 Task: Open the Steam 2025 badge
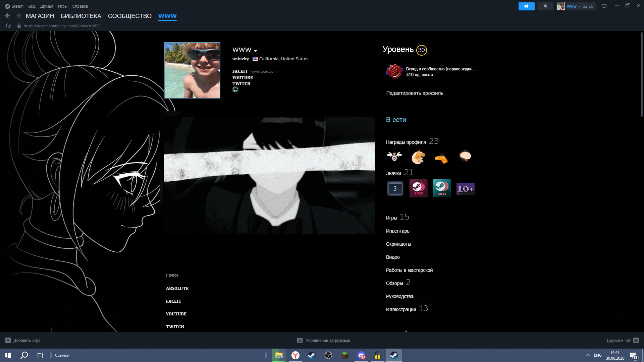419,188
